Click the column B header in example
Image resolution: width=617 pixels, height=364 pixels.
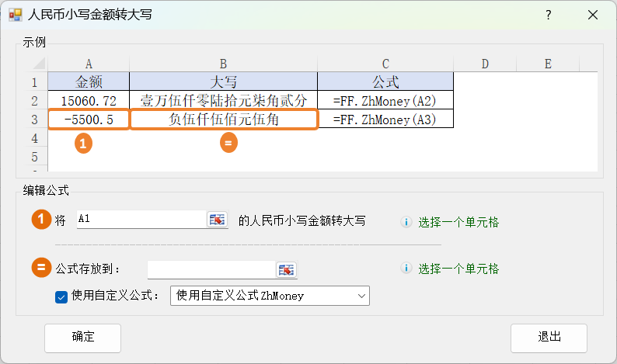[x=223, y=64]
